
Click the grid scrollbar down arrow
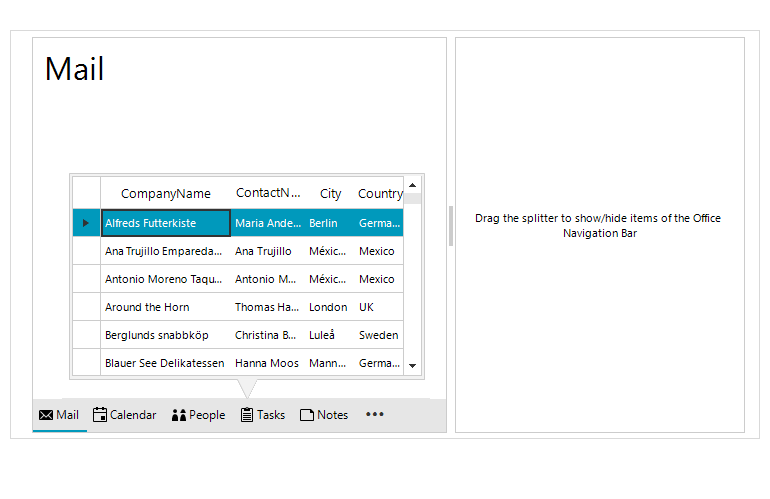tap(412, 365)
